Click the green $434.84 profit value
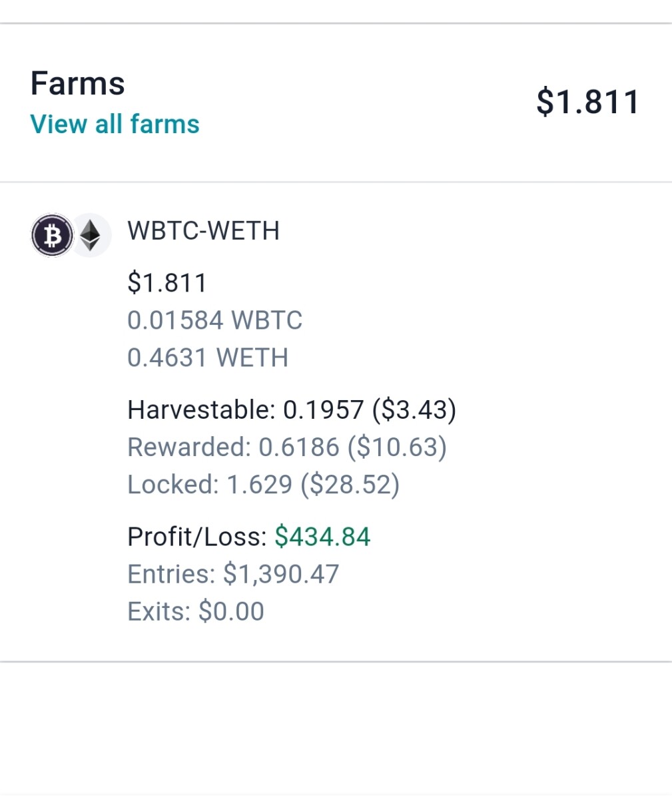This screenshot has width=672, height=799. click(x=322, y=537)
